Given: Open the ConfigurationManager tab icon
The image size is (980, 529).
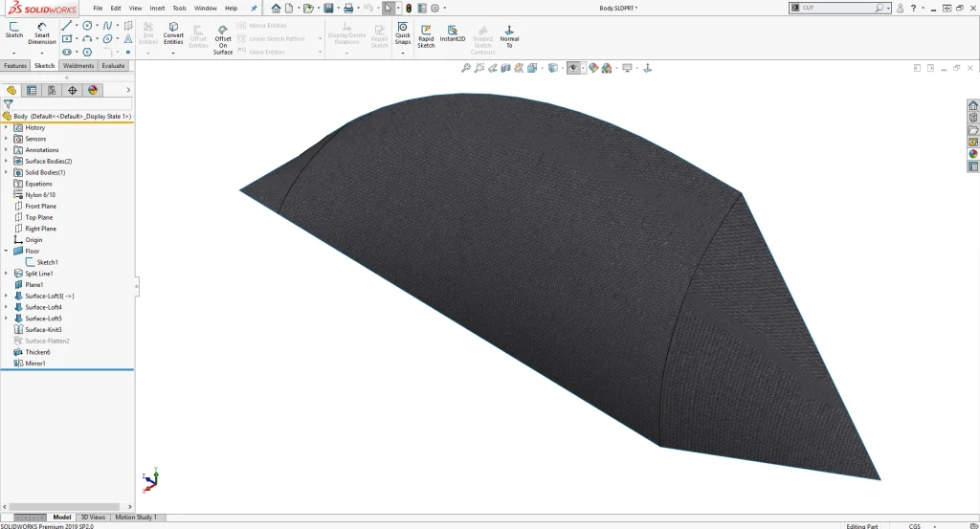Looking at the screenshot, I should point(52,90).
